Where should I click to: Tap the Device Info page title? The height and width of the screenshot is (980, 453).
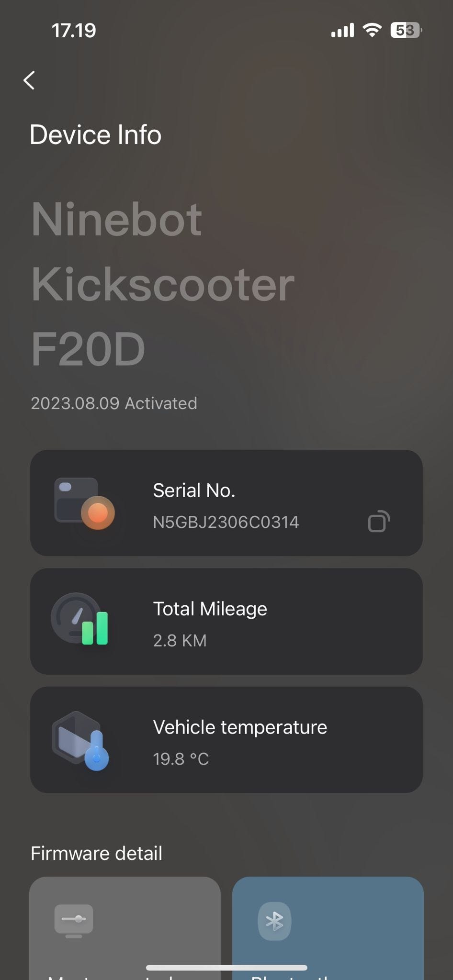pyautogui.click(x=95, y=134)
